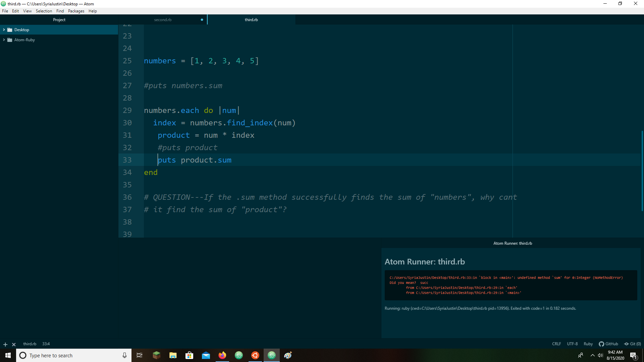This screenshot has width=644, height=362.
Task: Click the 33:4 cursor position indicator
Action: 46,344
